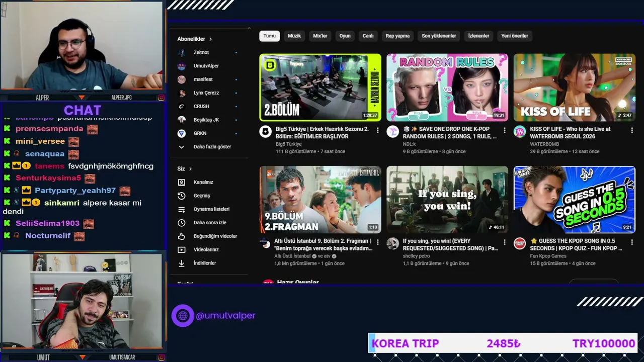Click chat username premsesmpanda
This screenshot has width=644, height=362.
pyautogui.click(x=49, y=129)
